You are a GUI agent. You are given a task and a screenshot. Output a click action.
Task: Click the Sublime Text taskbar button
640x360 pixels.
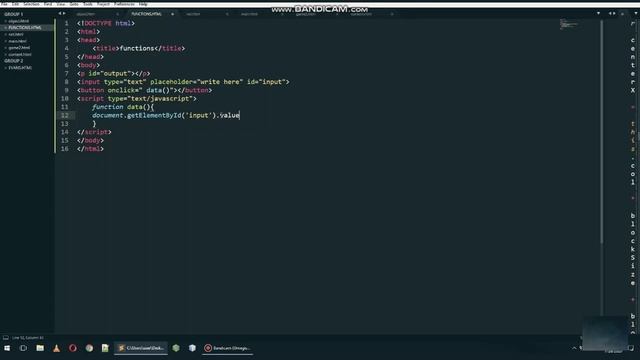[x=141, y=348]
